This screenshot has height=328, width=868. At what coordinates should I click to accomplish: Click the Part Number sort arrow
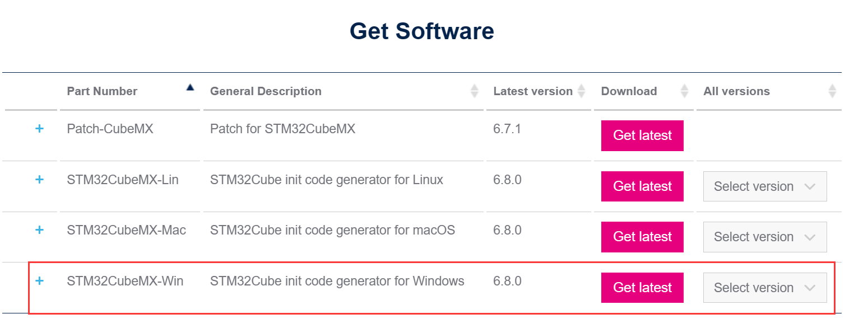point(191,87)
